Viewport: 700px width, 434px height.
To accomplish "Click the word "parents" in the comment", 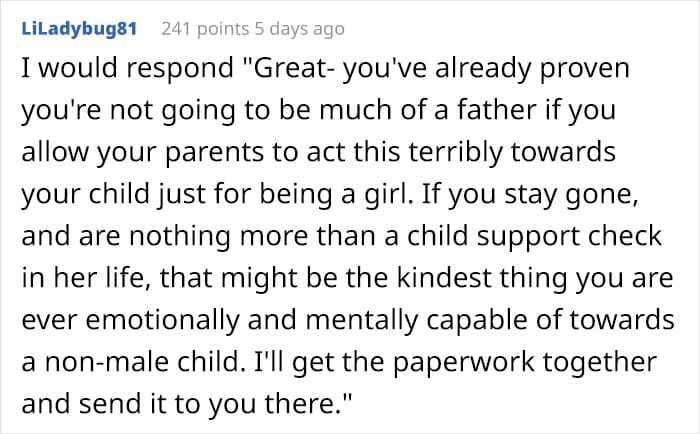I will click(x=215, y=153).
